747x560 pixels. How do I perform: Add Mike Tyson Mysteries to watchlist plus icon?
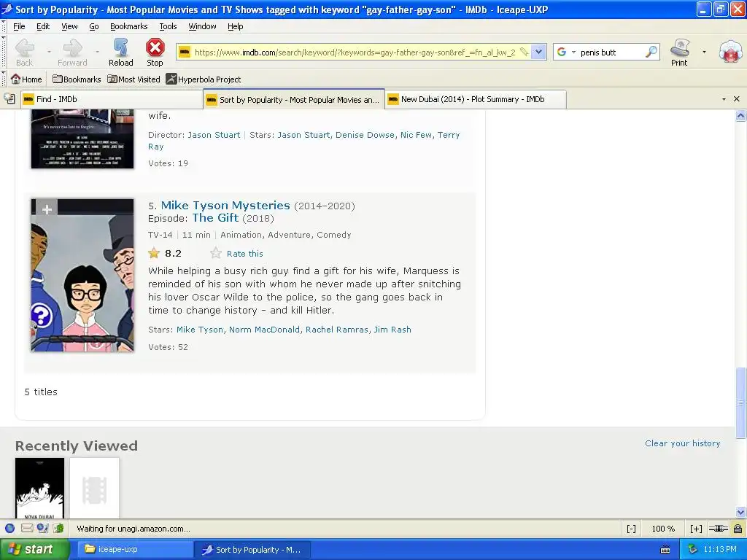coord(47,209)
